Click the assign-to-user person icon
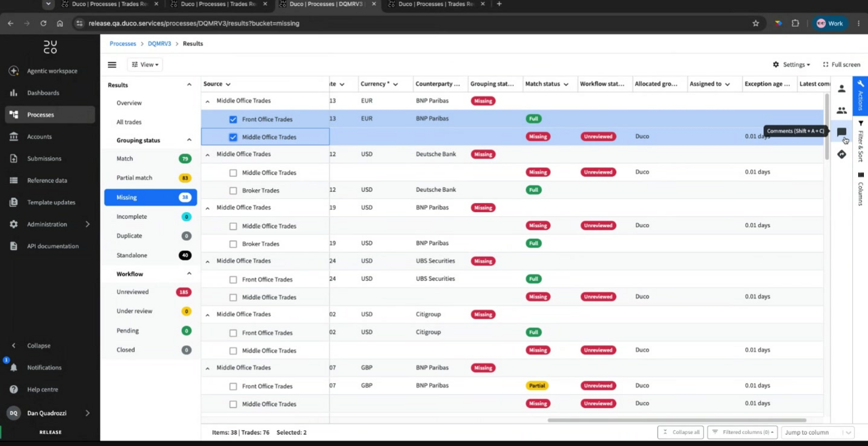Screen dimensions: 868x446 (841, 88)
